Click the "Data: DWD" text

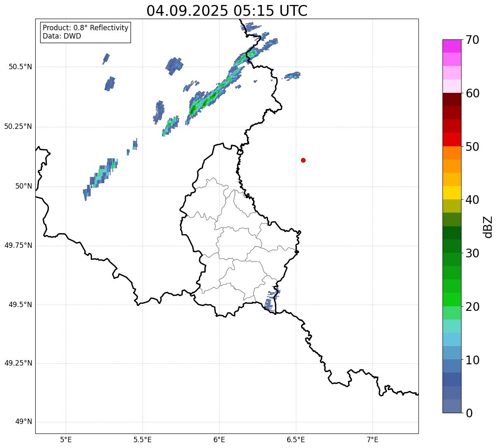[x=62, y=36]
